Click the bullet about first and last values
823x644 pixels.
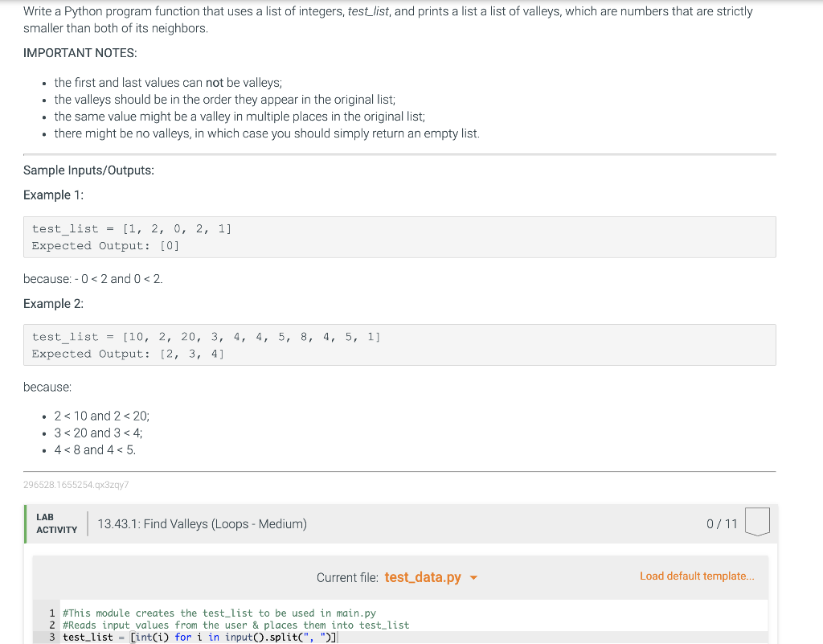coord(168,83)
